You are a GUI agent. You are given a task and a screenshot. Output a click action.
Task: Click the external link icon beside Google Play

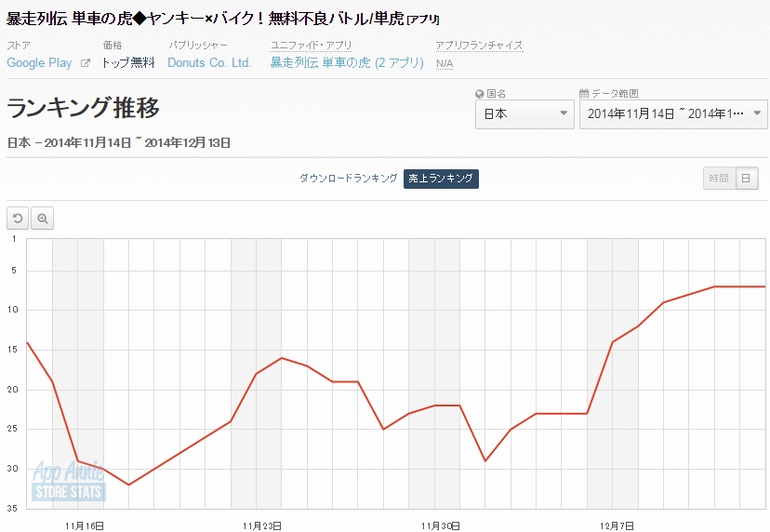click(x=86, y=63)
